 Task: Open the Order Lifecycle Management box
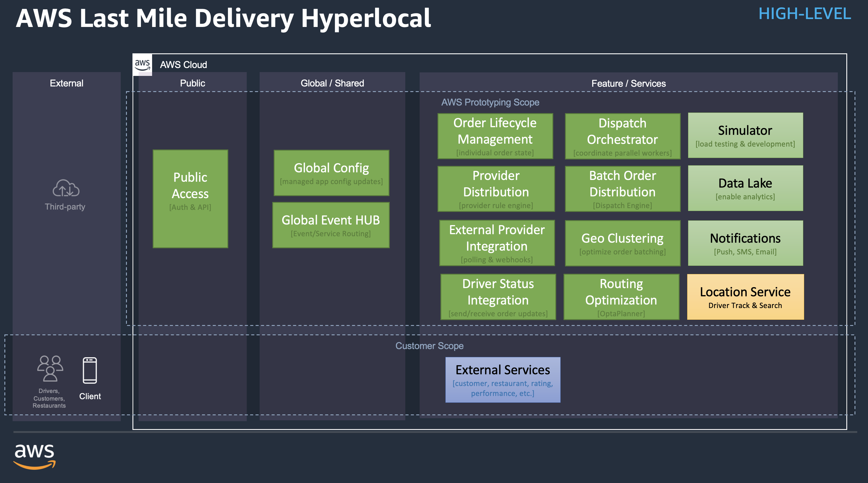(x=495, y=136)
